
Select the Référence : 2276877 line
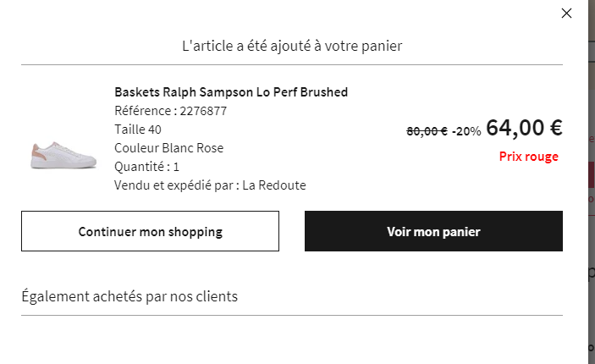tap(170, 111)
